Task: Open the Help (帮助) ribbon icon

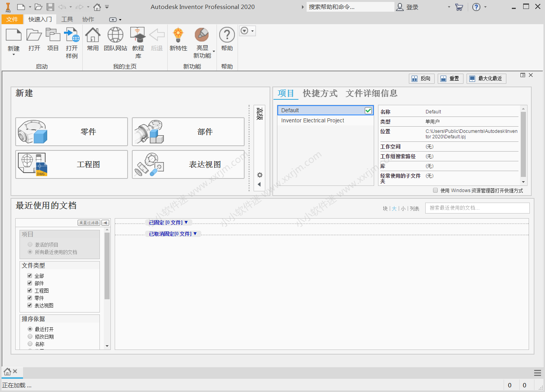Action: coord(227,35)
